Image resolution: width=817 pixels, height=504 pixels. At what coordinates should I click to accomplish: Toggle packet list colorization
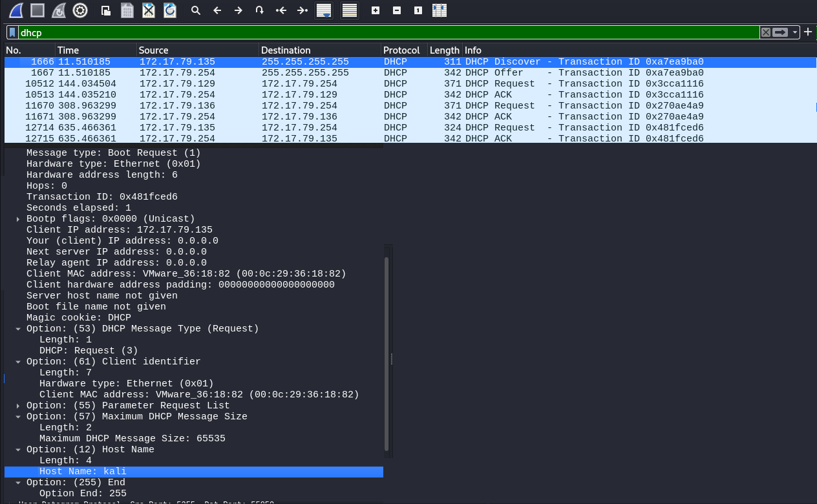pos(350,10)
